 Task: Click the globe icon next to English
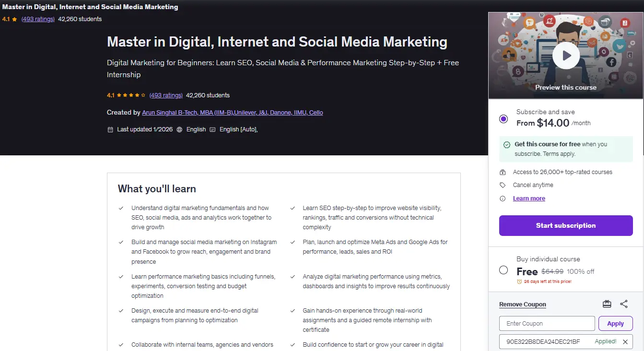click(179, 129)
